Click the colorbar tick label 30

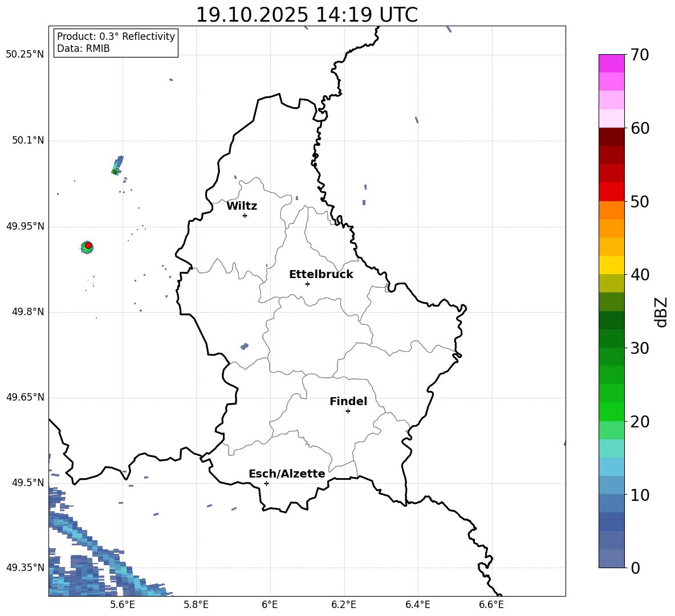coord(640,348)
